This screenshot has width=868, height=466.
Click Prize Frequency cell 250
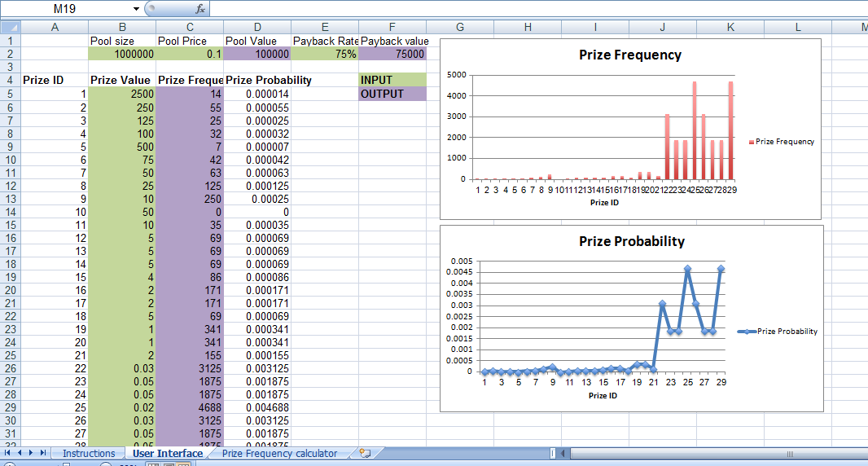coord(190,198)
